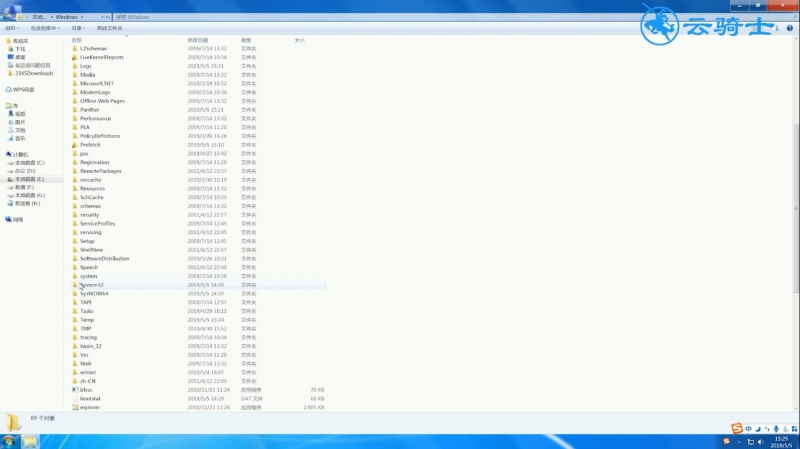Click the search Windows input field
The width and height of the screenshot is (800, 449).
454,17
